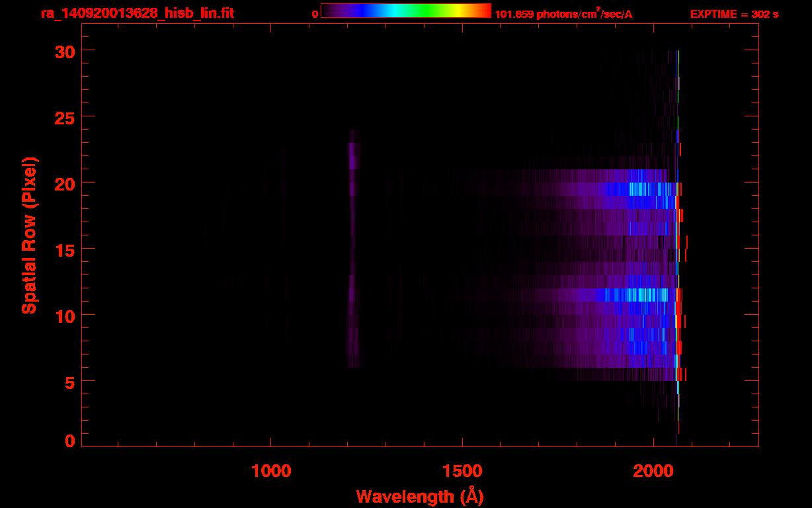Click the EXPTIME = 302 s label
Image resolution: width=812 pixels, height=508 pixels.
click(734, 14)
